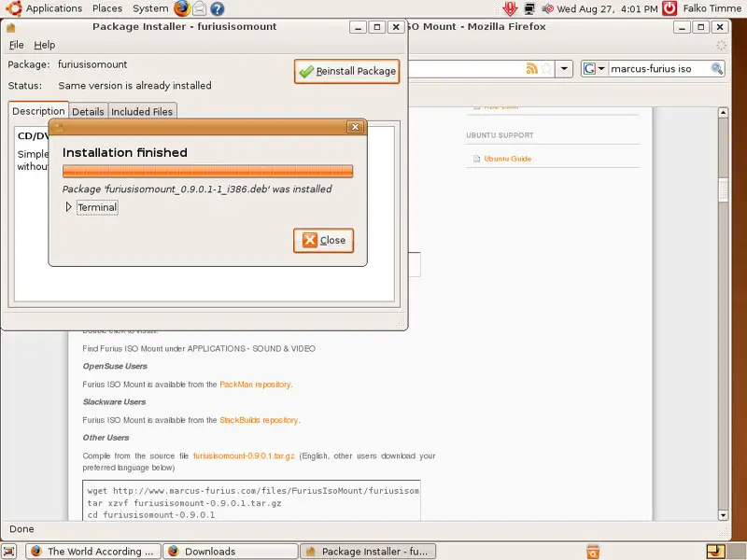Image resolution: width=747 pixels, height=560 pixels.
Task: Open the File menu in Package Installer
Action: [16, 45]
